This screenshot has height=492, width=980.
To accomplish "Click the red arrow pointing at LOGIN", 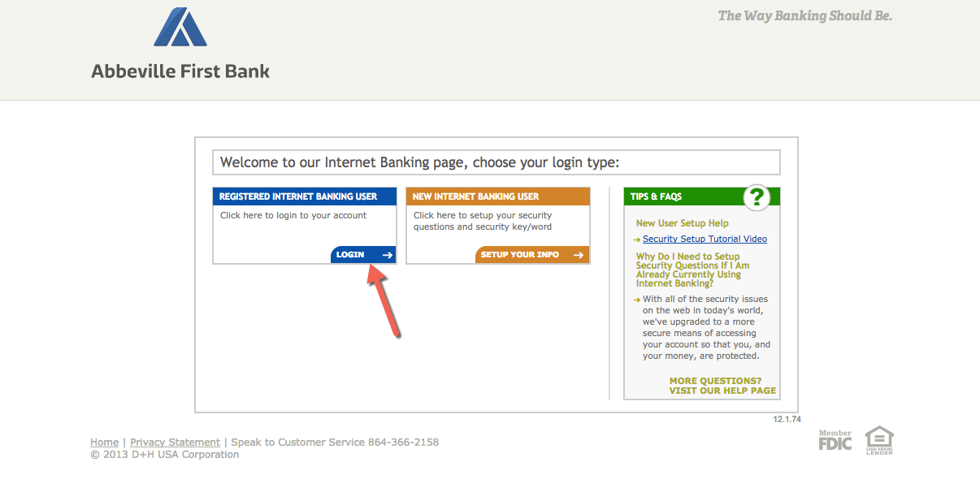I will click(x=382, y=300).
